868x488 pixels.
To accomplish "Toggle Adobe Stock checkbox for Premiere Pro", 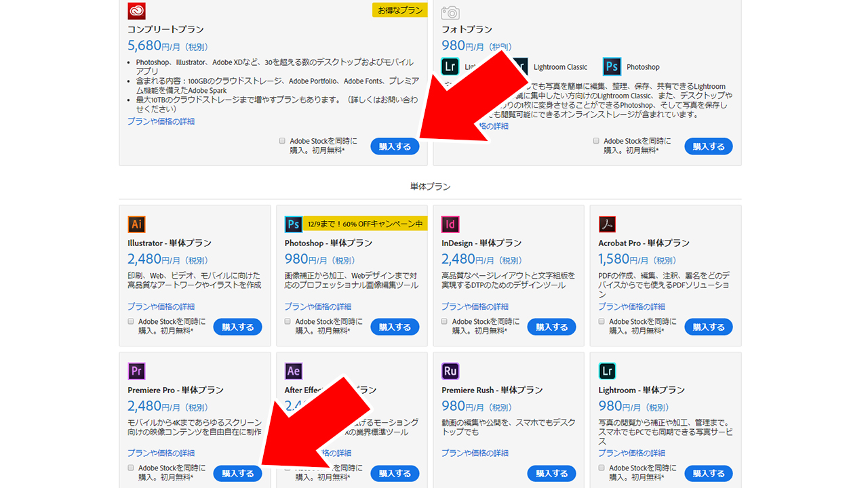I will [131, 468].
